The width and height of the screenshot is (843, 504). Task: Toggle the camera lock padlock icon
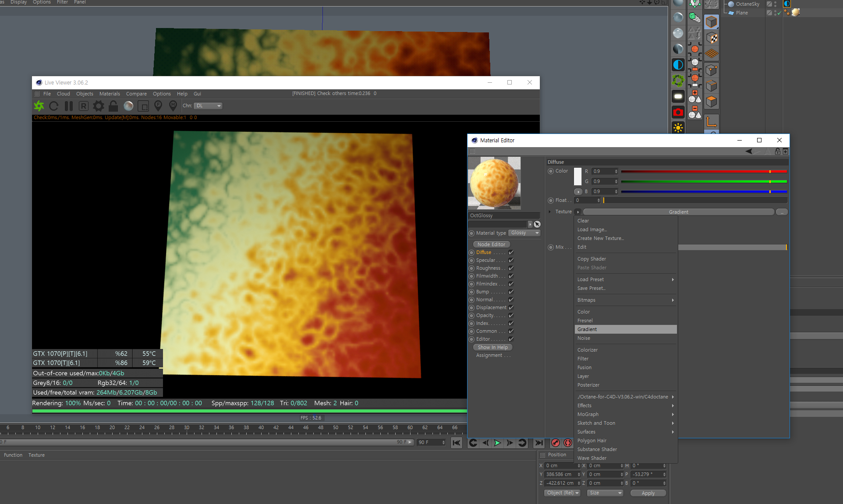(x=113, y=106)
